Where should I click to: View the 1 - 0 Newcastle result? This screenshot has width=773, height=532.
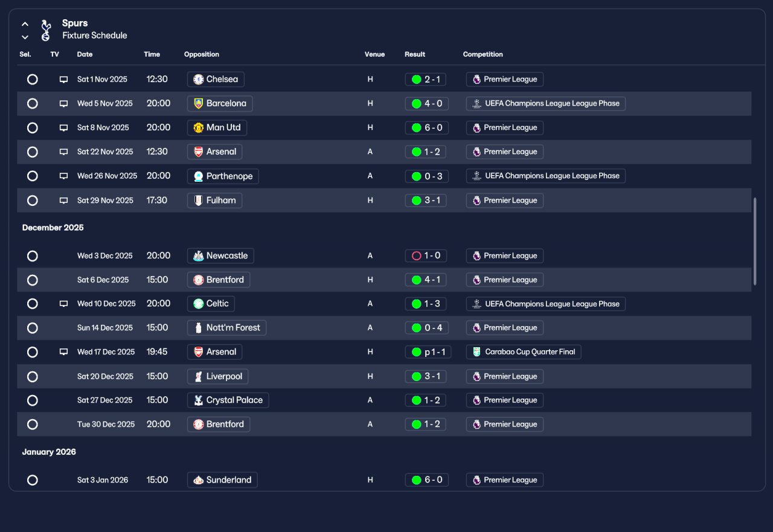coord(426,255)
